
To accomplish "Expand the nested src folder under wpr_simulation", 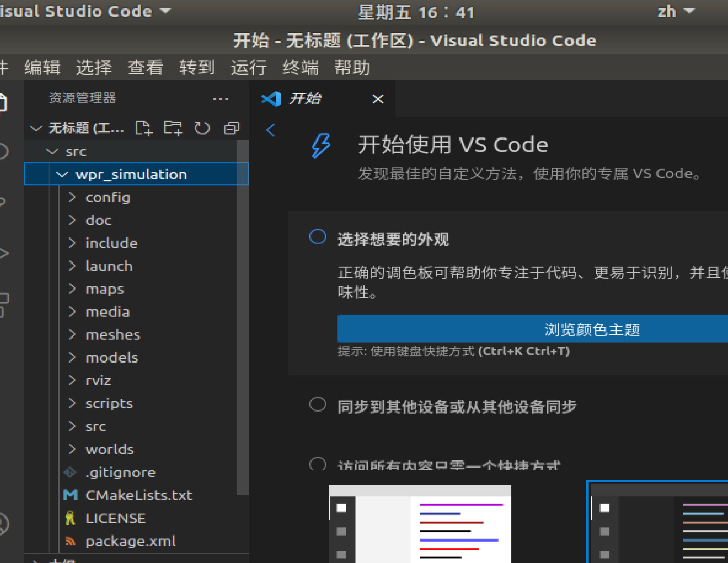I will pos(72,426).
